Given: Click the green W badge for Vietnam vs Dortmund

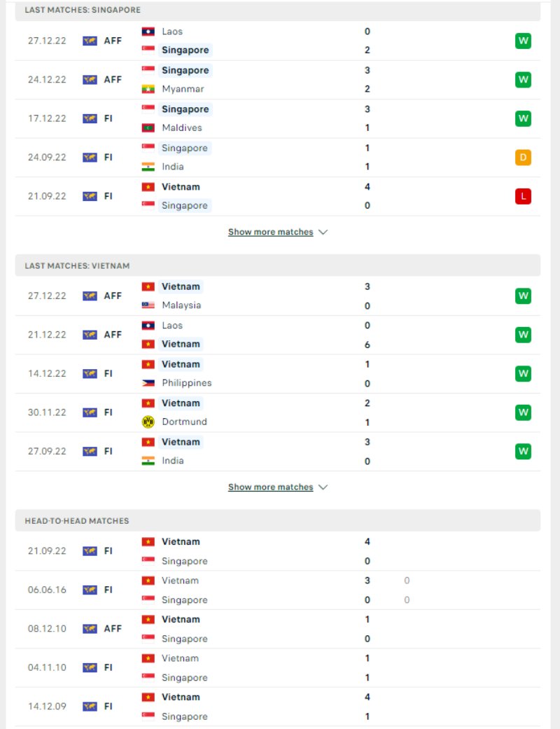Looking at the screenshot, I should pos(523,412).
